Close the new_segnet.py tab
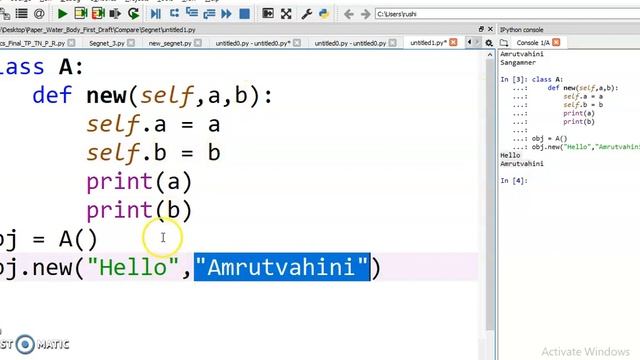Screen dimensions: 640x360 tap(198, 42)
